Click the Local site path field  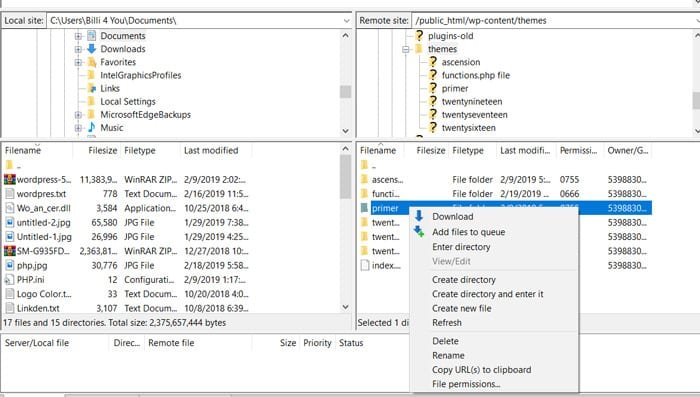(199, 21)
